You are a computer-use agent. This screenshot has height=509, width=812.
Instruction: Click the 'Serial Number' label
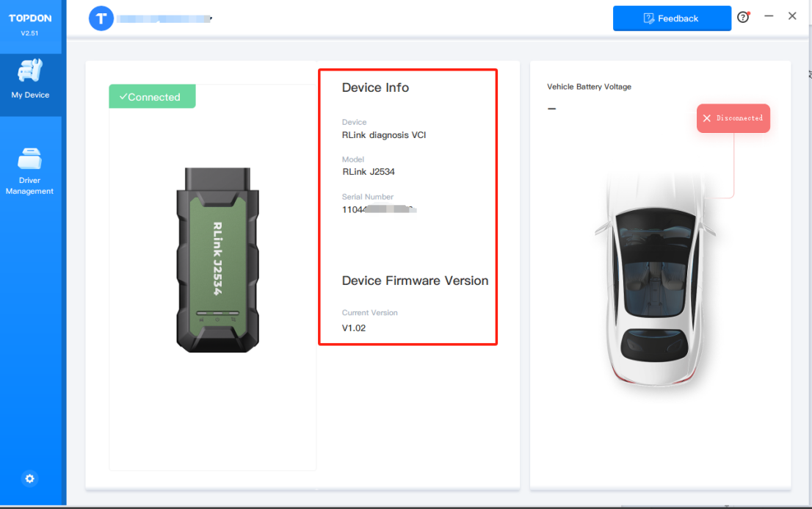(x=368, y=196)
